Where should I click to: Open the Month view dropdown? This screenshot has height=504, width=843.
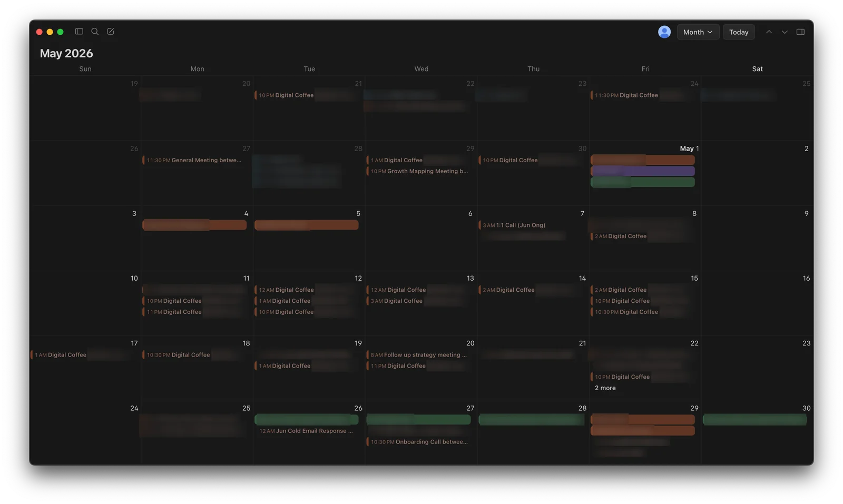tap(698, 32)
